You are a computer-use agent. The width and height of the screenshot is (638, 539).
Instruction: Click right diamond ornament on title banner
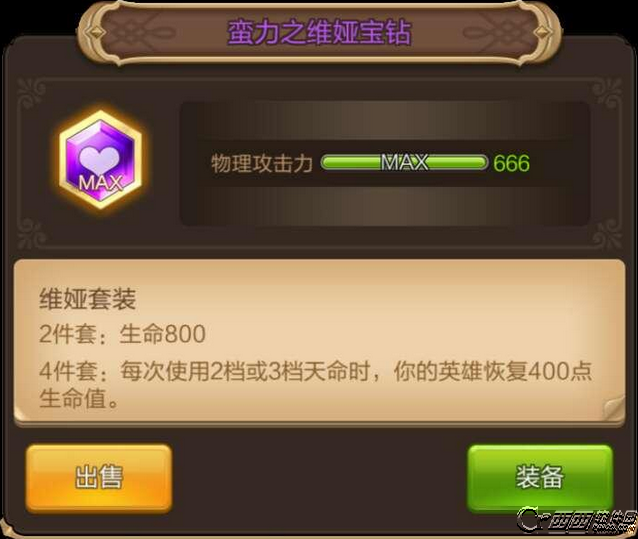pyautogui.click(x=544, y=31)
